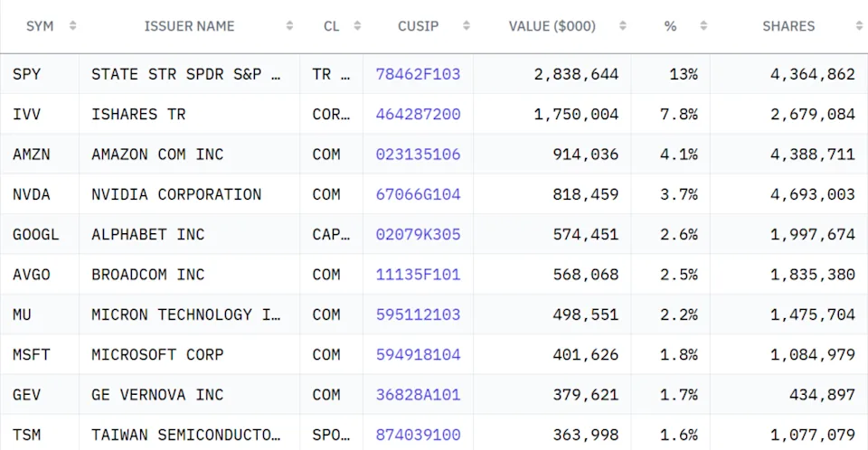The height and width of the screenshot is (450, 868).
Task: Click issuer name BROADCOM INC
Action: tap(147, 275)
